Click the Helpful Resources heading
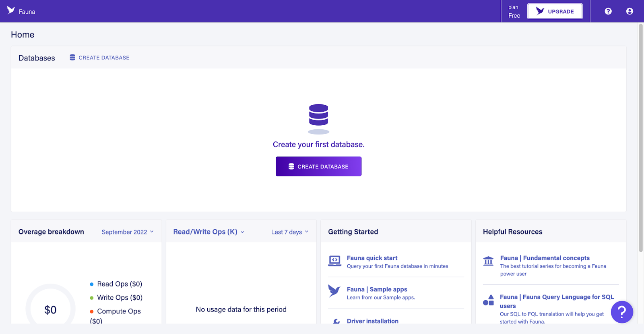 [512, 232]
